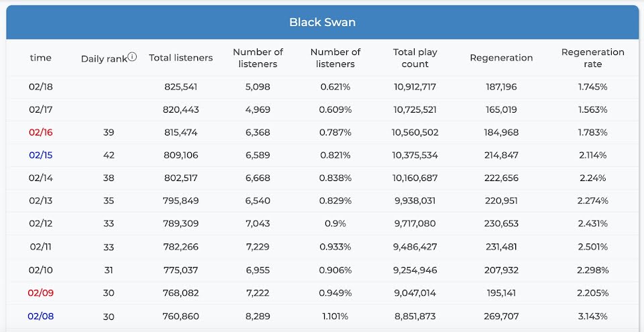Click the Black Swan table header
Viewport: 644px width, 332px height.
point(323,22)
